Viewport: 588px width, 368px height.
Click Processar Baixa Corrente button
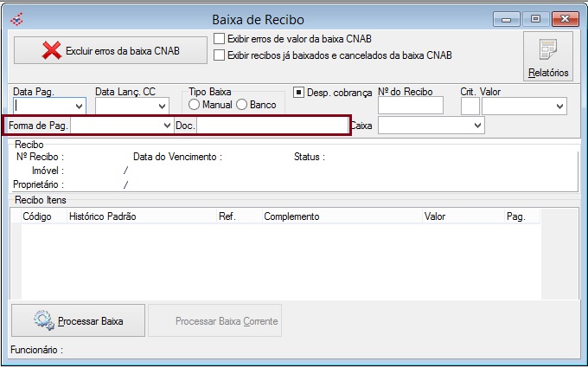pyautogui.click(x=214, y=320)
